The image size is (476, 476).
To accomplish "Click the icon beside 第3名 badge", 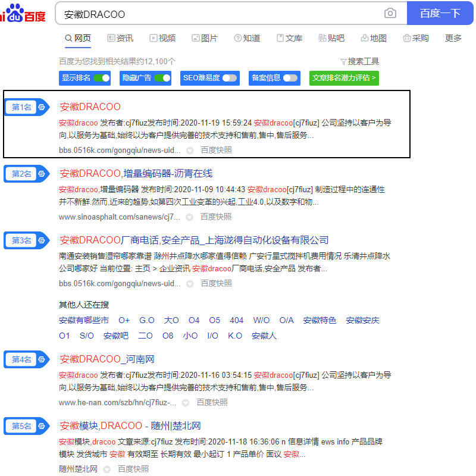I will [x=42, y=241].
